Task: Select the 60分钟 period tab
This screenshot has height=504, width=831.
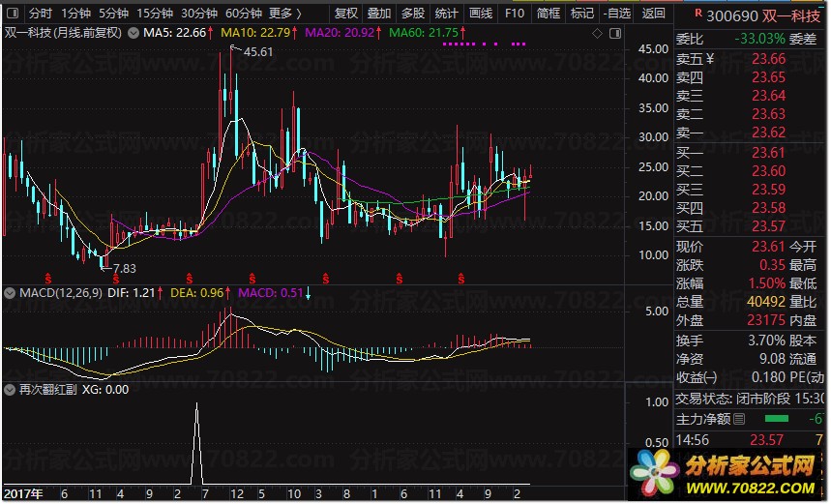Action: tap(244, 14)
